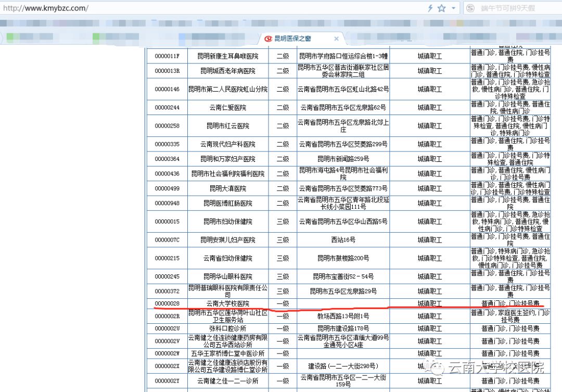Click address 教场西路13号附1号
The width and height of the screenshot is (562, 392).
(x=343, y=316)
